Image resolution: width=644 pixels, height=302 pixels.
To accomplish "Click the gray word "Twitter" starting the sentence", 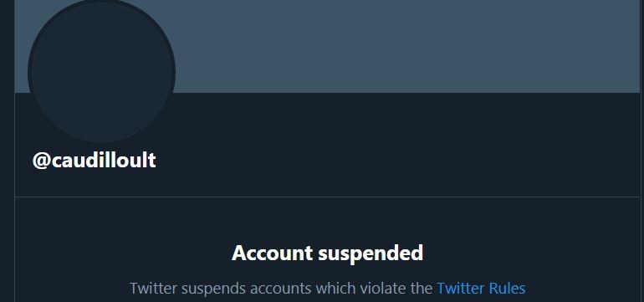I will [153, 288].
